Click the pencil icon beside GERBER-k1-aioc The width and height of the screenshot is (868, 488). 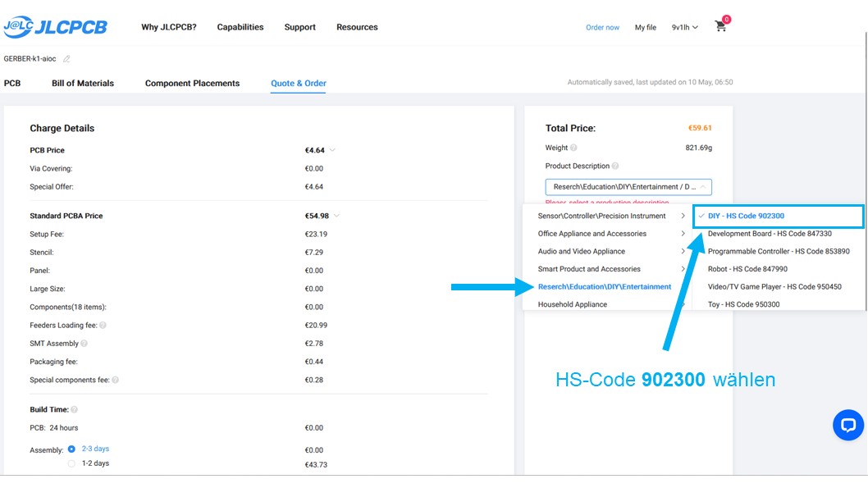click(x=66, y=59)
